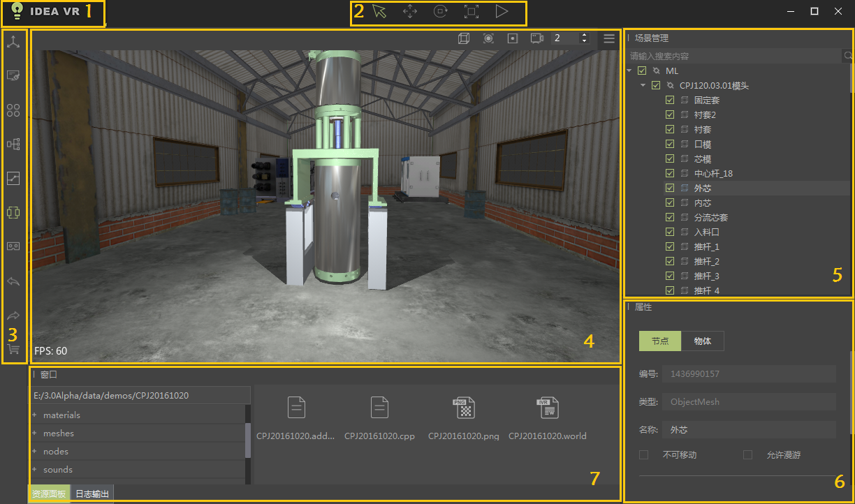This screenshot has width=855, height=504.
Task: Select the CPJ20161020.world file
Action: (x=547, y=406)
